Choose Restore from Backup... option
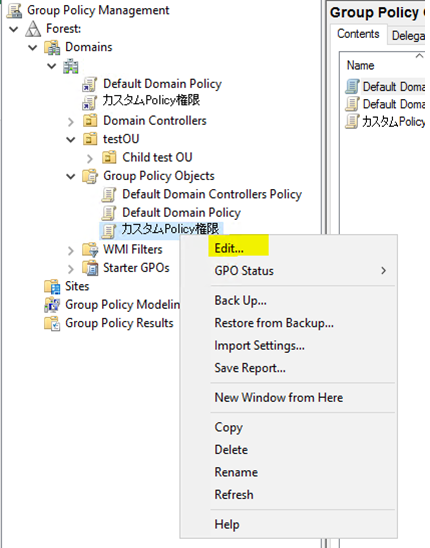Screen dimensions: 430x548 [289, 323]
